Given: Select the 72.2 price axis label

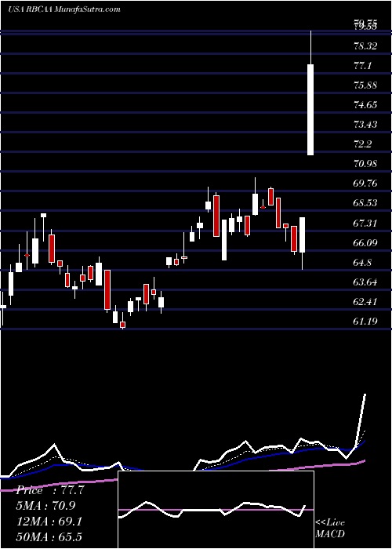Looking at the screenshot, I should (363, 144).
